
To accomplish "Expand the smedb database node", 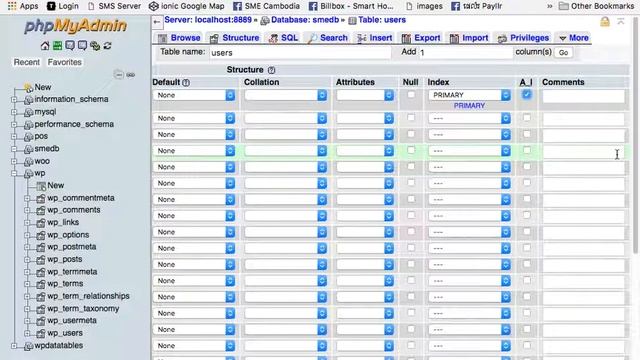I will [14, 149].
